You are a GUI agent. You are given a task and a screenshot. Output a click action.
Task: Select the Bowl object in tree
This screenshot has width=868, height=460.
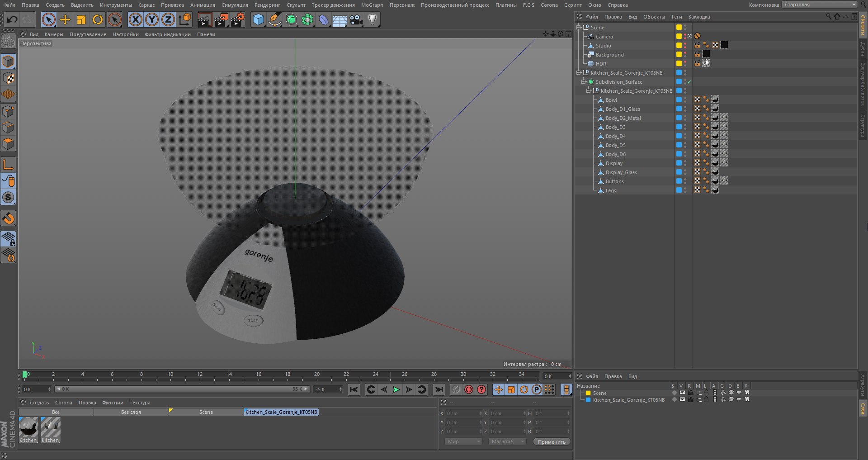(x=611, y=100)
